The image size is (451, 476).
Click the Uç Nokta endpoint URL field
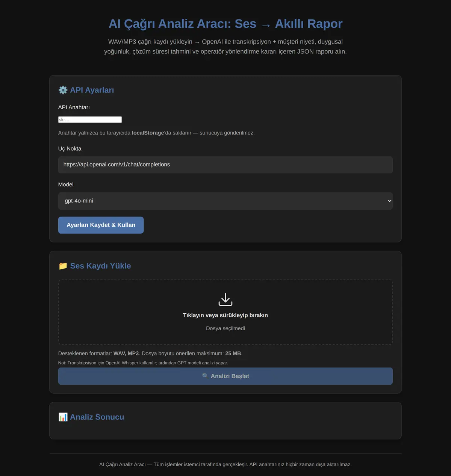(225, 165)
